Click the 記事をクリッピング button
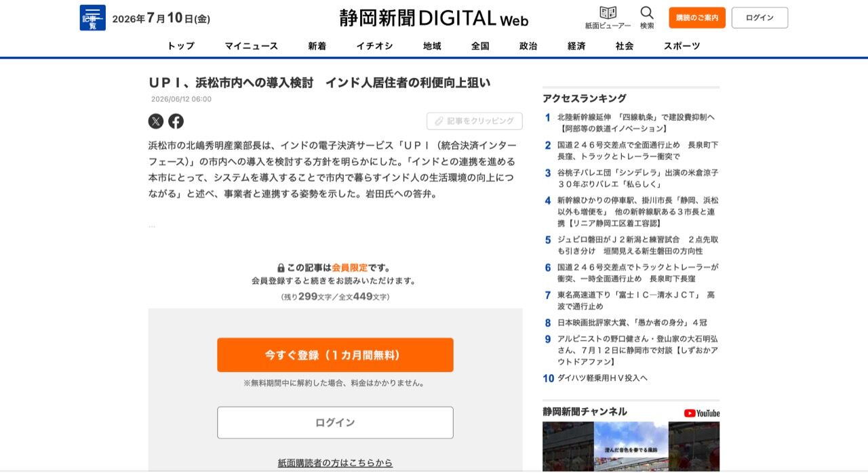 [x=475, y=121]
